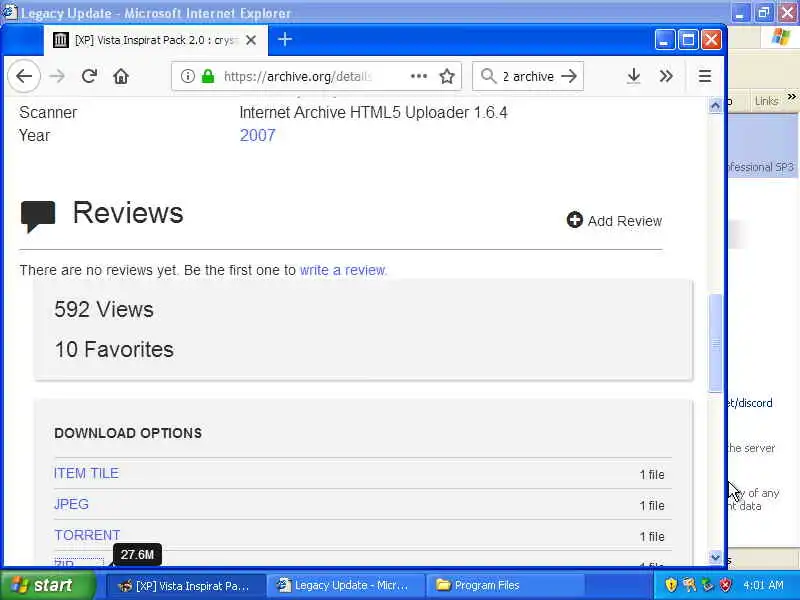Expand the toolbar overflow chevron
800x600 pixels.
coord(666,77)
